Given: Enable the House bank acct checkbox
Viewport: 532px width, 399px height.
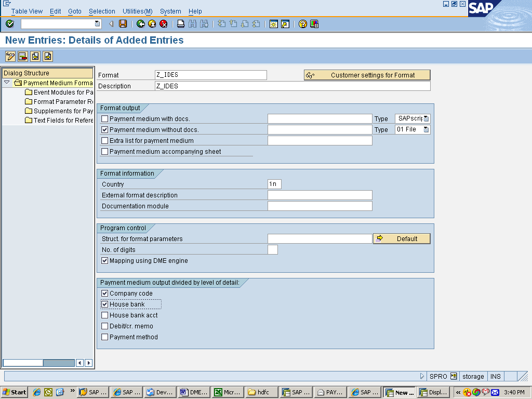Looking at the screenshot, I should click(105, 315).
